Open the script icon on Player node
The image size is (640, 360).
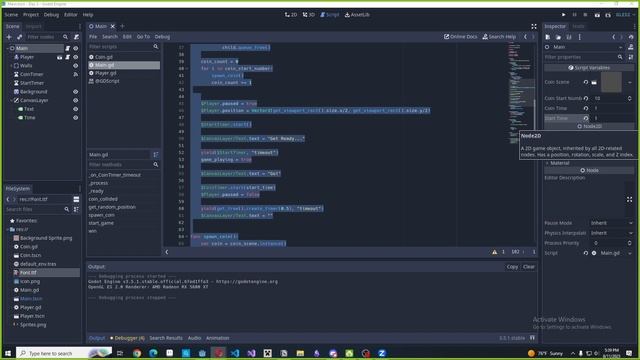68,57
